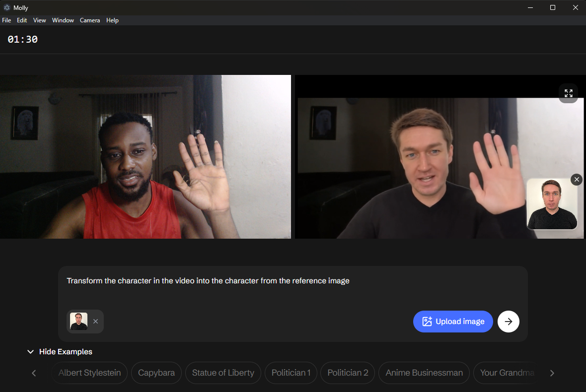The width and height of the screenshot is (586, 392).
Task: Select the Anime Businessman preset
Action: (x=424, y=373)
